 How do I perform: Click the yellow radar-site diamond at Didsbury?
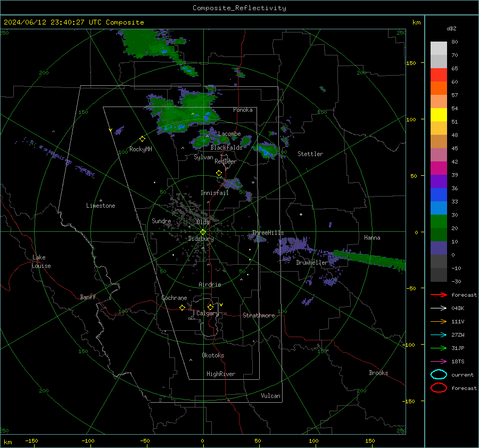(203, 232)
